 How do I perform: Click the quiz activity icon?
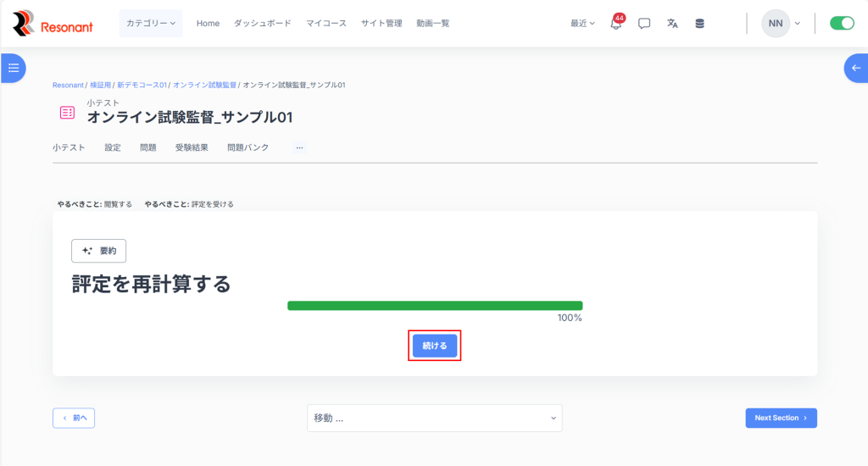tap(67, 112)
